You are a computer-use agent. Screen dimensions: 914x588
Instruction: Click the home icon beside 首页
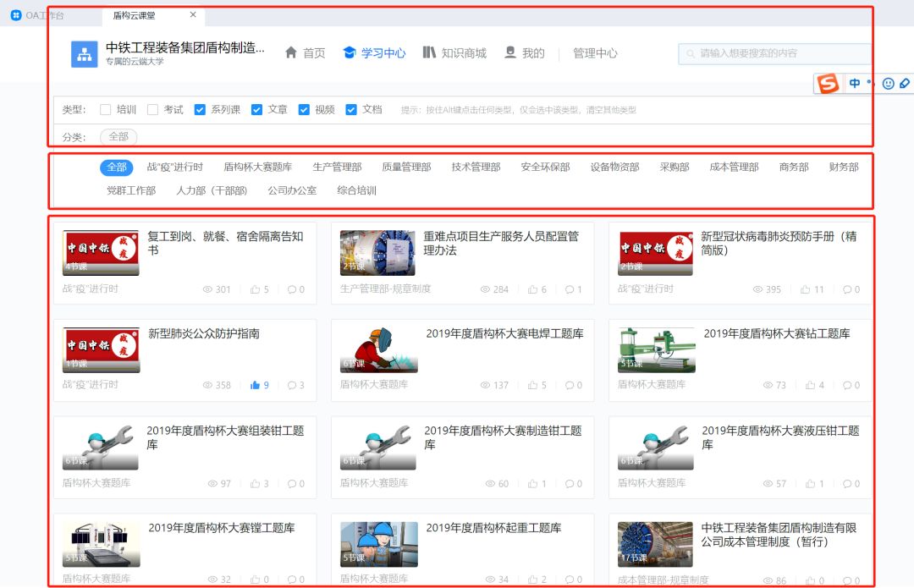291,52
